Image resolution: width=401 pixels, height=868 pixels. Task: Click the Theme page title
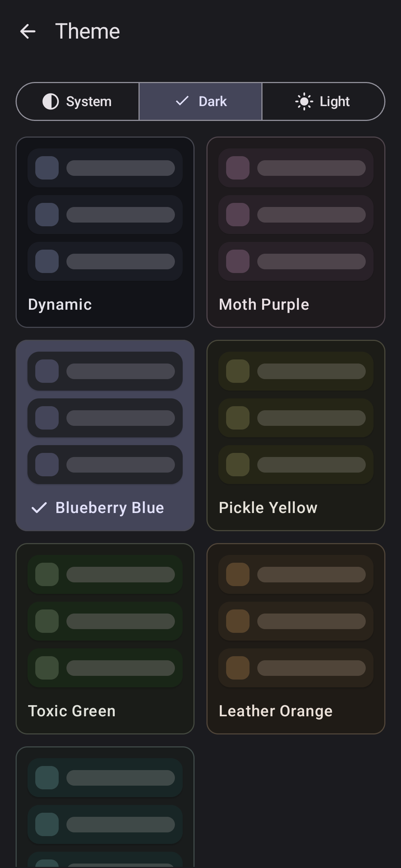(88, 31)
